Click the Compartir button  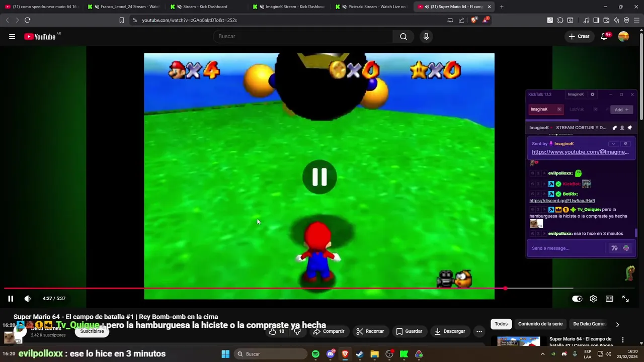329,331
